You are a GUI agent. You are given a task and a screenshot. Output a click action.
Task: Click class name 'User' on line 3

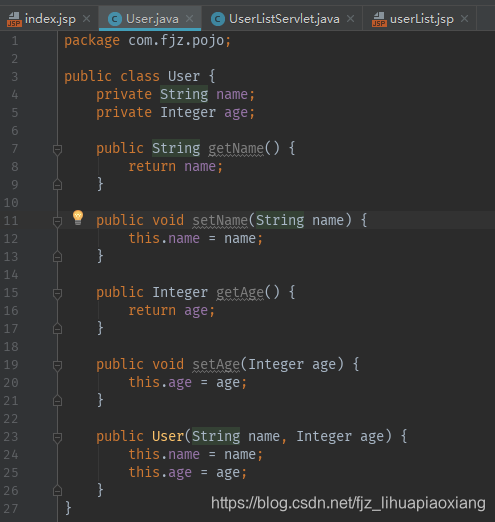coord(184,76)
